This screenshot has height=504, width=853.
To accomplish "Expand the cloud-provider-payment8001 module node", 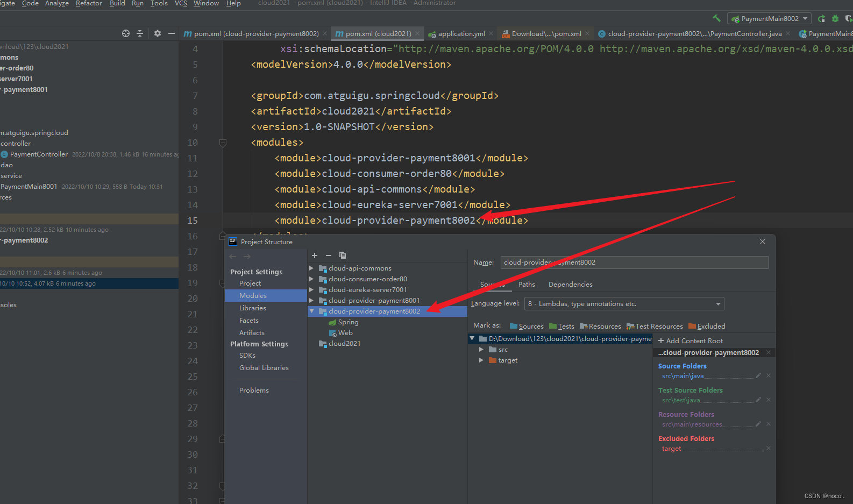I will 311,300.
